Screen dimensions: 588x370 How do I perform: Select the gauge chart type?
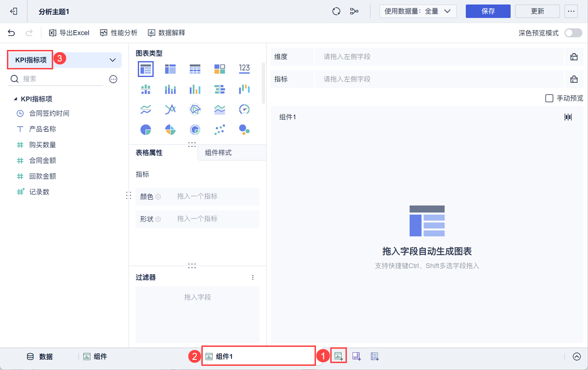[x=244, y=110]
